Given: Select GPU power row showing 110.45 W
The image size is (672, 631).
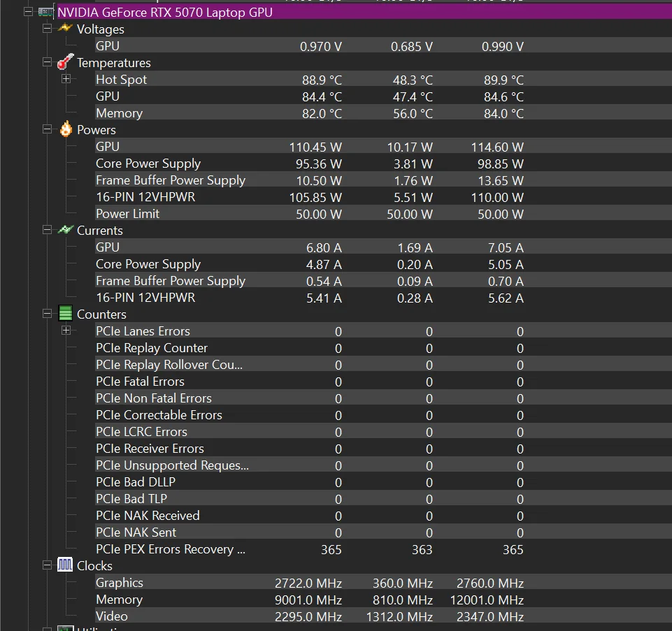Looking at the screenshot, I should point(383,147).
